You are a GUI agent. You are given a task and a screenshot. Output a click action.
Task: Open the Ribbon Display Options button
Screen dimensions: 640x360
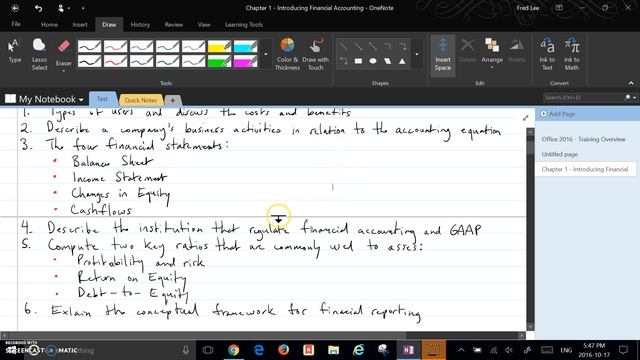[x=559, y=8]
